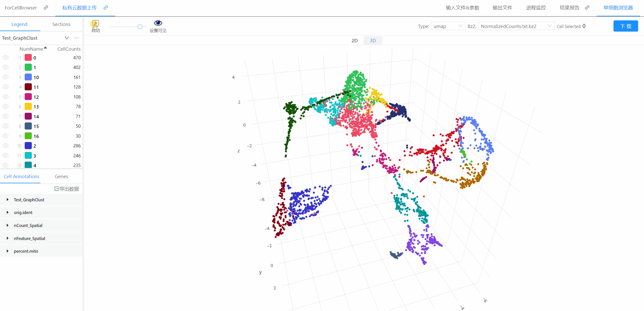Viewport: 644px width, 311px height.
Task: Toggle visibility of cluster 1
Action: point(6,67)
